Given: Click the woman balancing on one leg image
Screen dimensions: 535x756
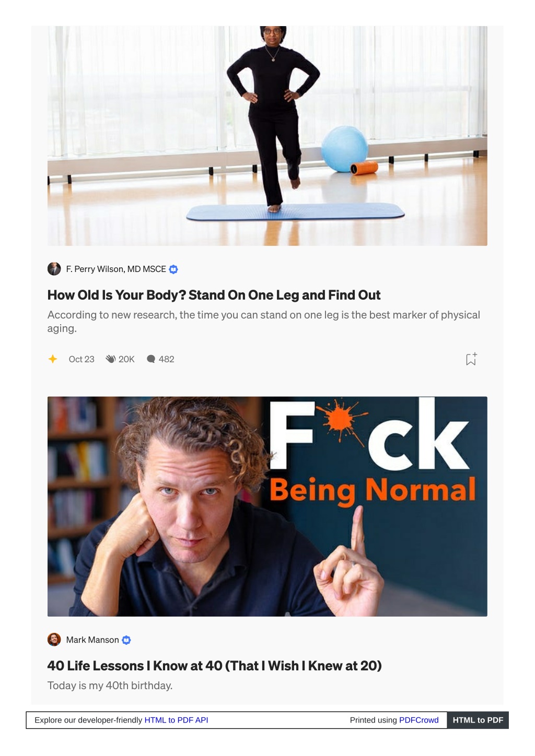Looking at the screenshot, I should pyautogui.click(x=267, y=136).
